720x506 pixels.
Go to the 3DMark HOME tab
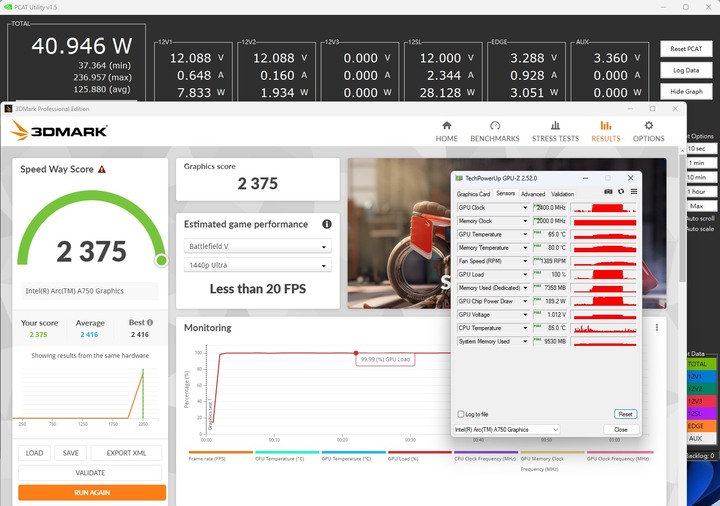tap(446, 131)
